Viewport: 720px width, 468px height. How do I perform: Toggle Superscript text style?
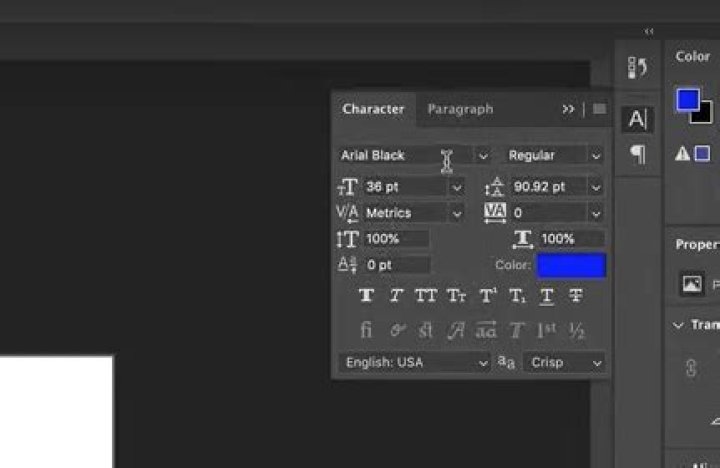[x=488, y=296]
